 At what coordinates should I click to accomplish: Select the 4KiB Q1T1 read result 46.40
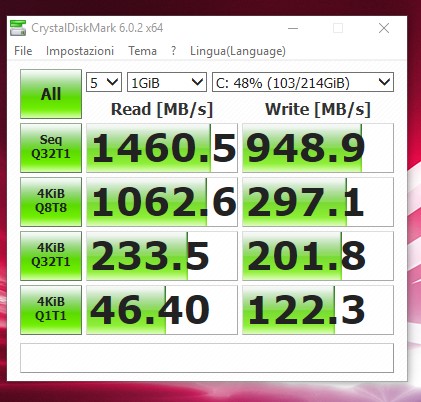(162, 310)
